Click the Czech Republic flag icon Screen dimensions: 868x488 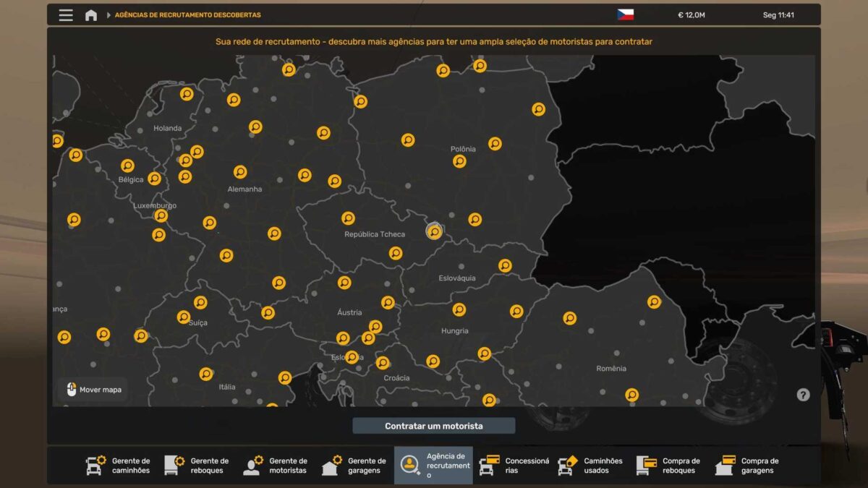[x=625, y=15]
